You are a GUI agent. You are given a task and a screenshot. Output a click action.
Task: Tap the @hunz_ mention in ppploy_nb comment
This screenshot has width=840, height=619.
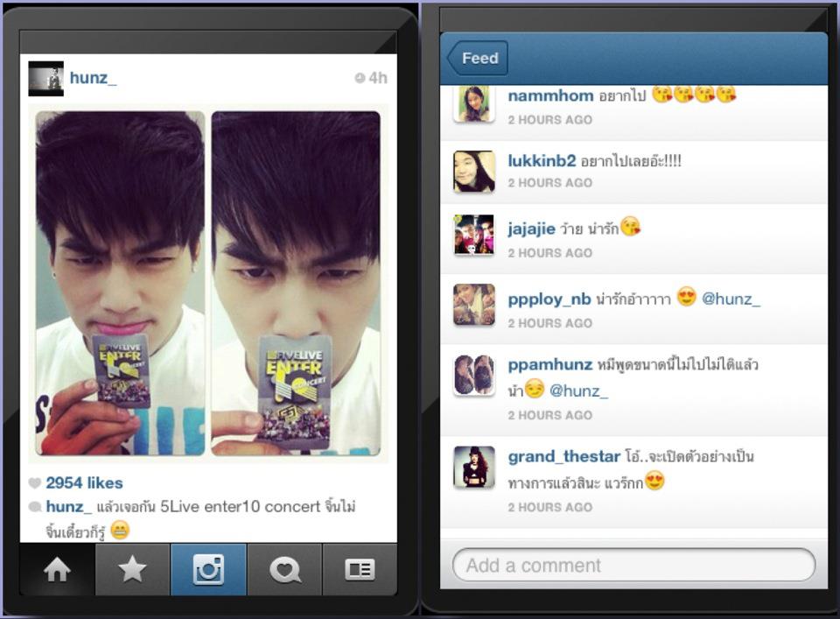click(x=731, y=299)
